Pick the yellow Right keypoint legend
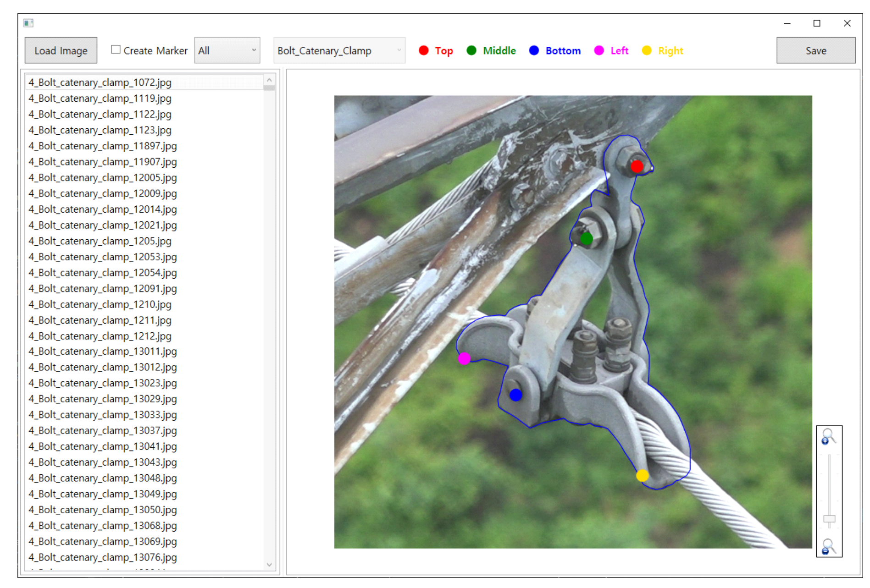The width and height of the screenshot is (870, 588). click(663, 50)
